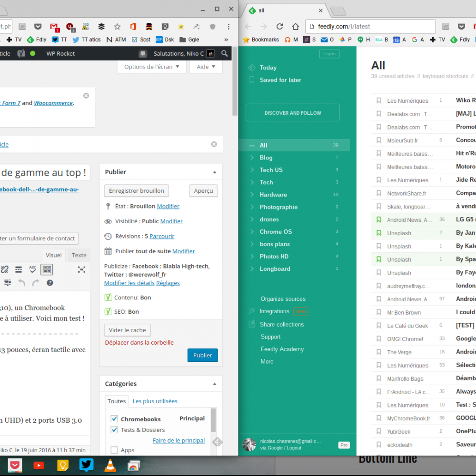
Task: Click the blue Publier button
Action: (x=202, y=355)
